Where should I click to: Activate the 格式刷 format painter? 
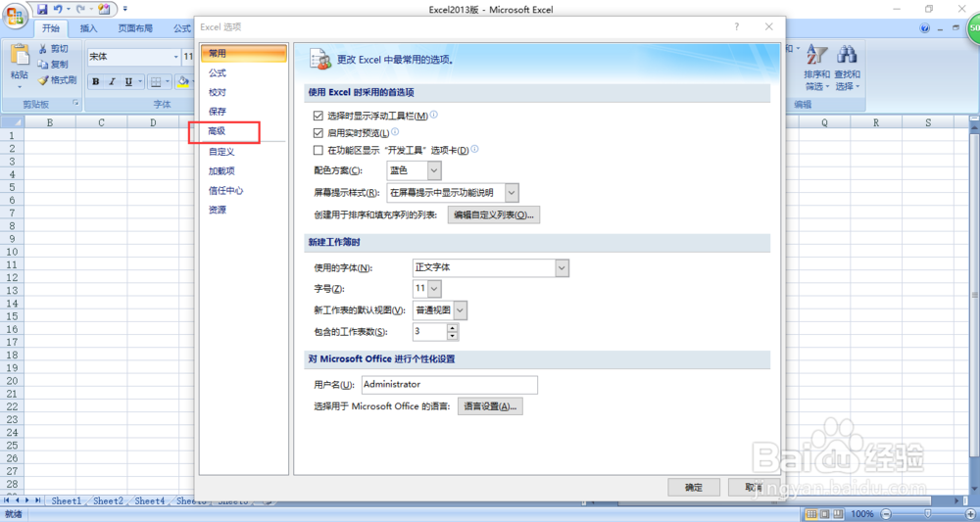[x=57, y=80]
